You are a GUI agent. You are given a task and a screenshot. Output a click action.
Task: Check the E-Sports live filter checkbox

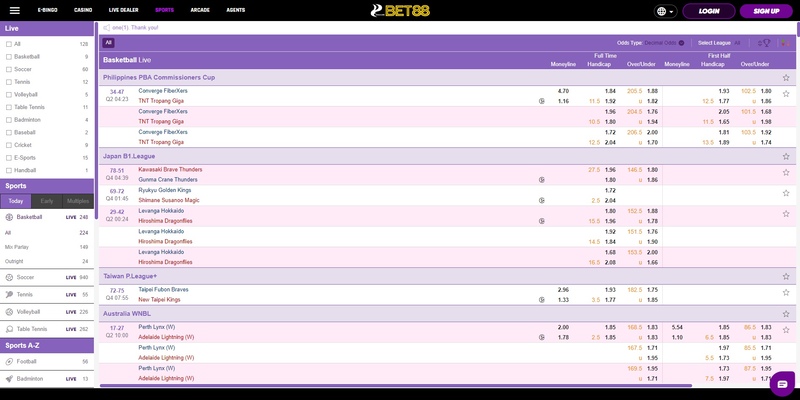tap(9, 158)
